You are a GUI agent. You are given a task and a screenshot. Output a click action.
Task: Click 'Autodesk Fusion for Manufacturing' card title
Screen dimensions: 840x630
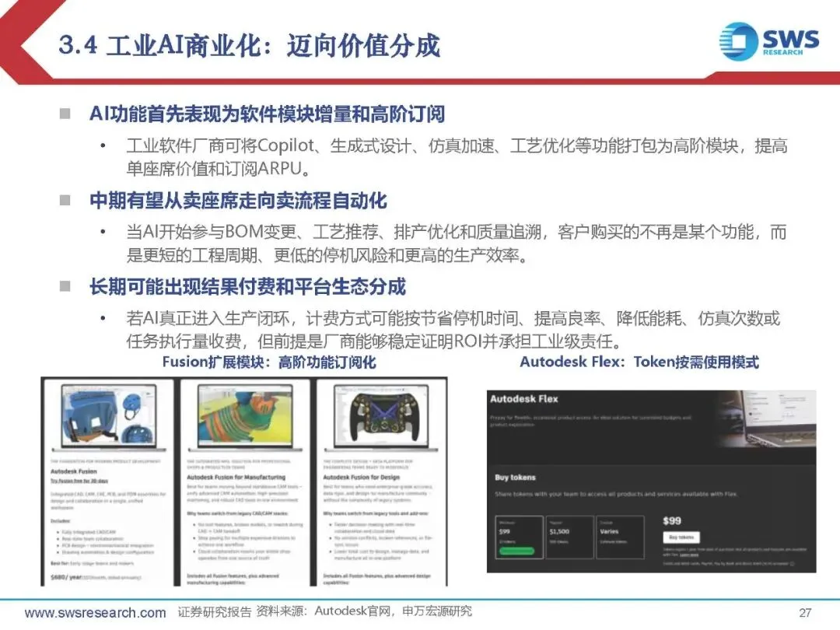pyautogui.click(x=236, y=477)
